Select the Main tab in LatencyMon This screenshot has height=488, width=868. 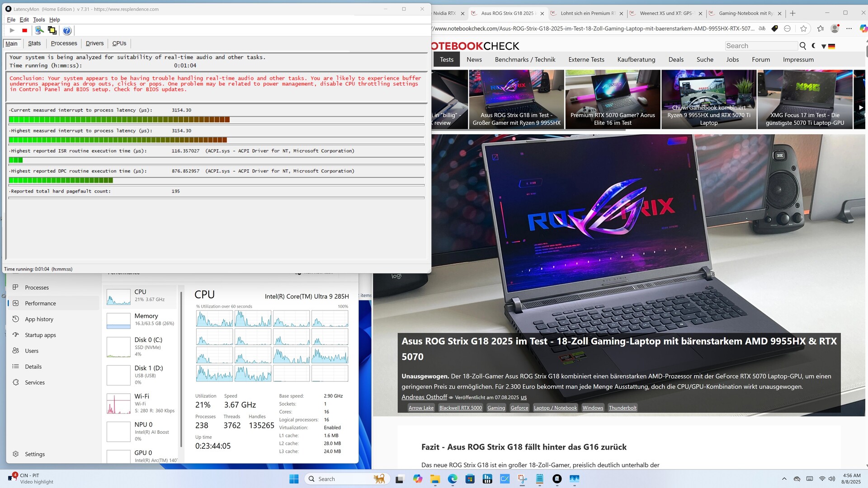coord(12,43)
